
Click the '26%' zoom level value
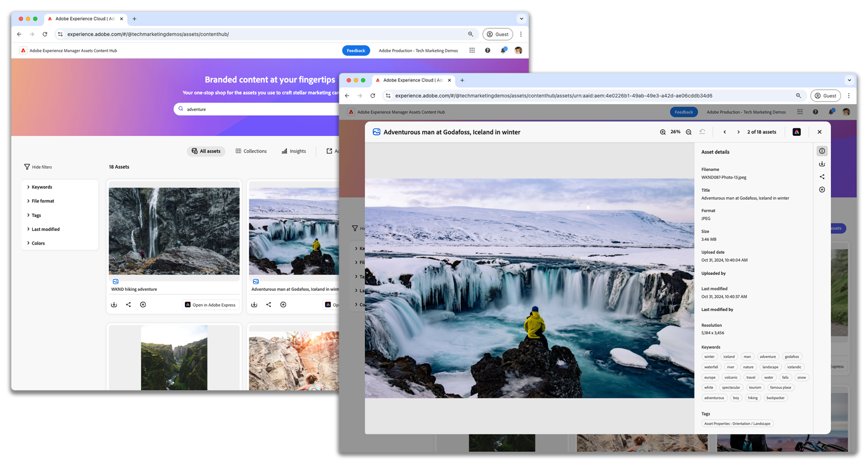click(x=675, y=132)
